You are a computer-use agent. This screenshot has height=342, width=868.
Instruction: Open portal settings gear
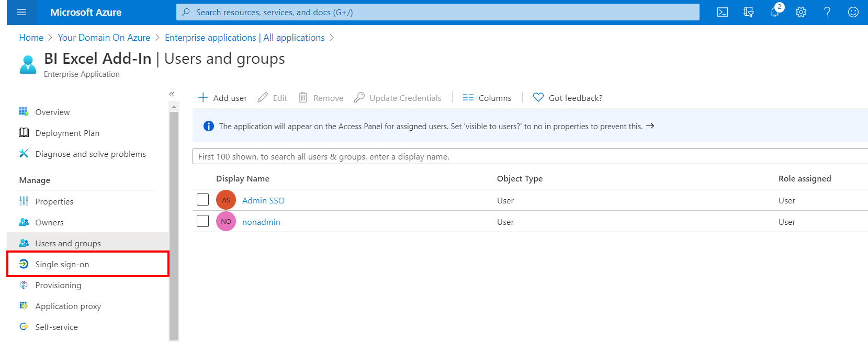click(801, 12)
